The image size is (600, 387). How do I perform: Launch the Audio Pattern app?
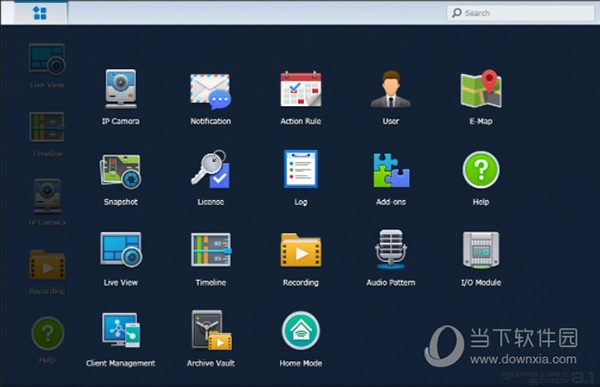391,259
